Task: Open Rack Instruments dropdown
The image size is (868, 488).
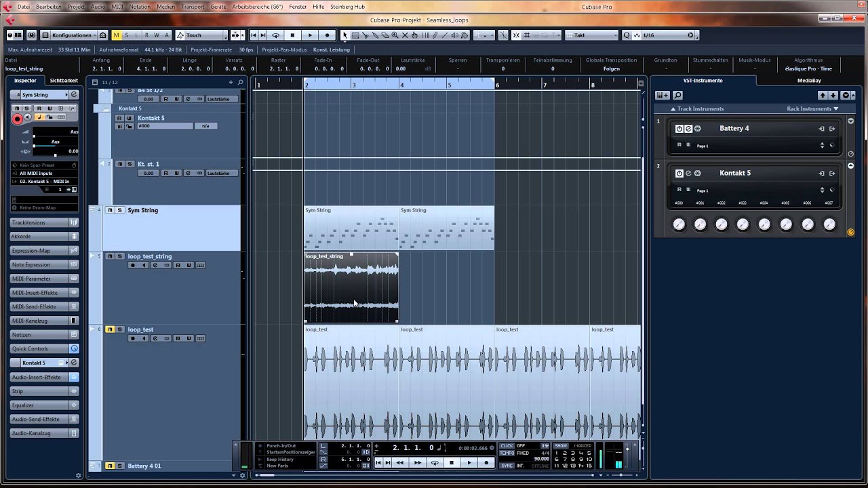Action: tap(812, 108)
